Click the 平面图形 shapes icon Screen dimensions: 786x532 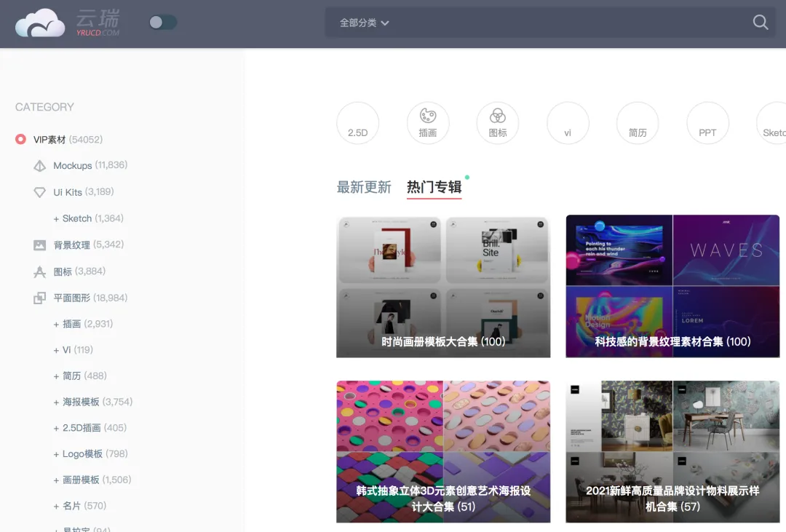39,298
